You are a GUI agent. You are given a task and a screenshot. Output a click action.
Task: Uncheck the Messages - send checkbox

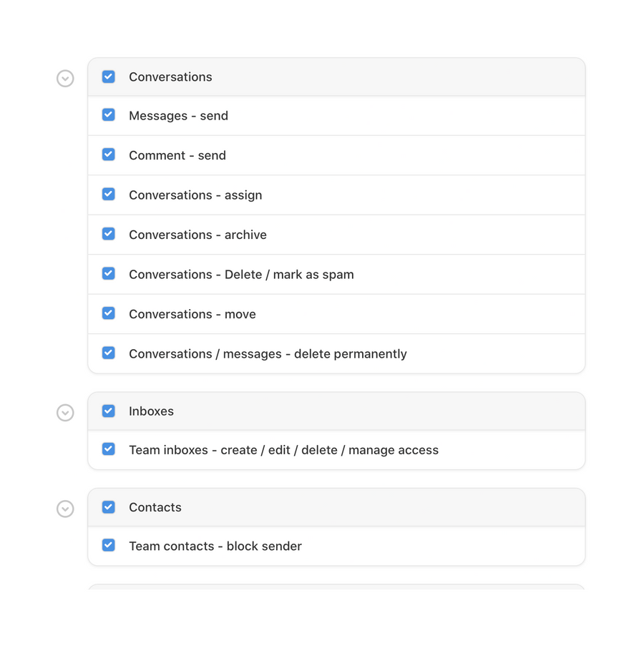click(x=109, y=115)
